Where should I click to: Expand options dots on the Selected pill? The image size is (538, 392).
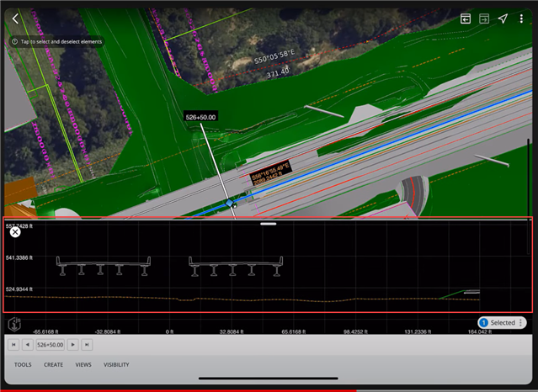coord(520,323)
